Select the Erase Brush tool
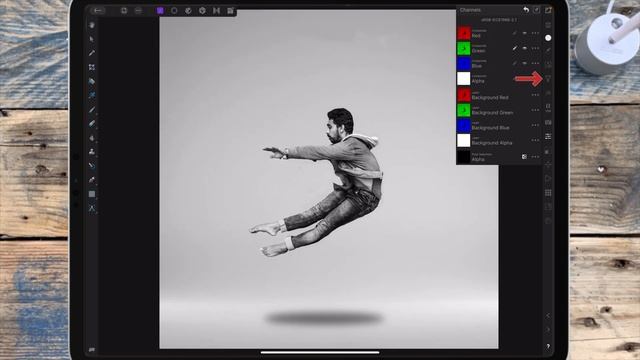The image size is (640, 360). [92, 123]
